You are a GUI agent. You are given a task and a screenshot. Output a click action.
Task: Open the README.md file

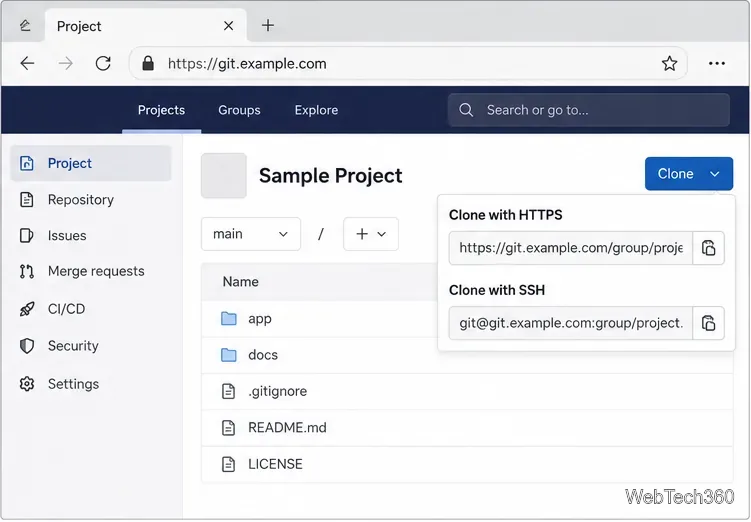coord(287,428)
